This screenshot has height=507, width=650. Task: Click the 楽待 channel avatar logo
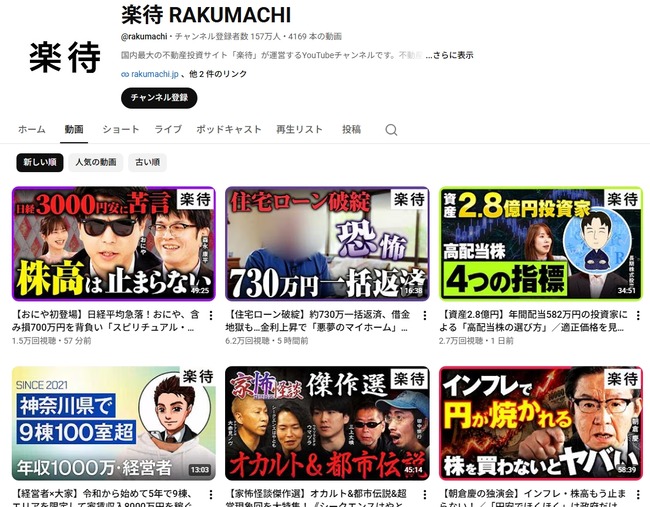(65, 57)
